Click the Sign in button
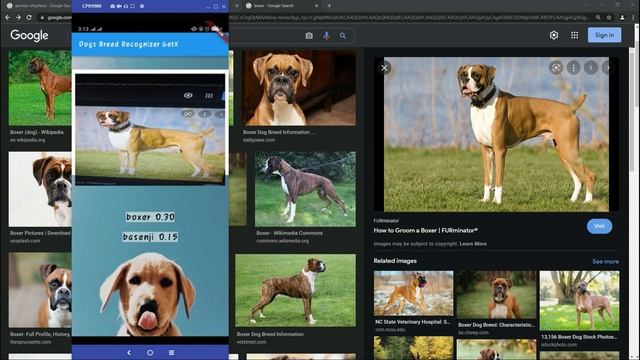The height and width of the screenshot is (360, 640). click(x=604, y=35)
